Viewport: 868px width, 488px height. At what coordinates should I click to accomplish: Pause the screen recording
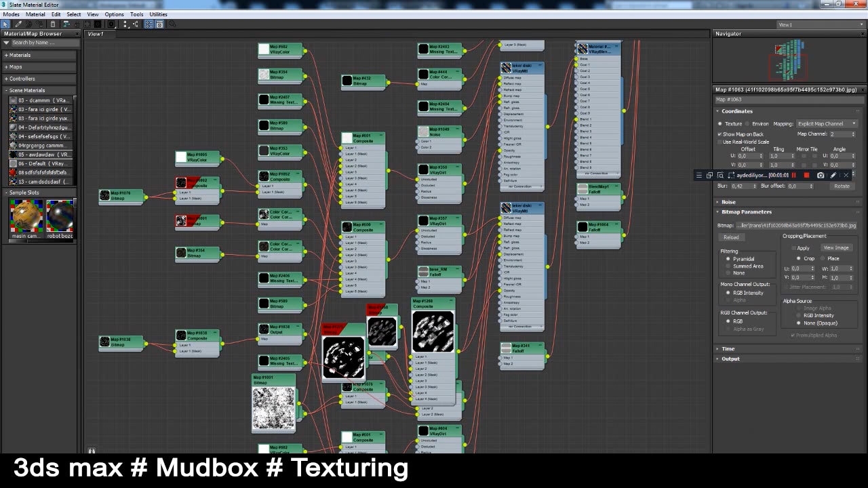tap(794, 176)
